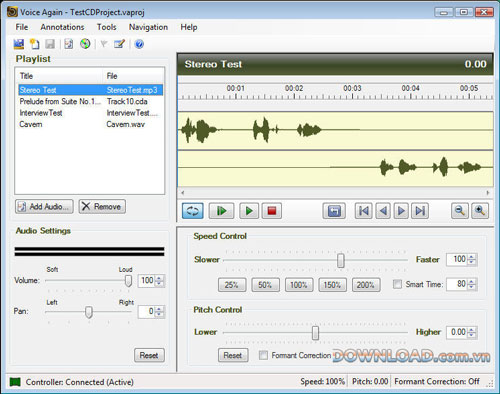The width and height of the screenshot is (500, 394).
Task: Open the Navigation menu
Action: (x=148, y=27)
